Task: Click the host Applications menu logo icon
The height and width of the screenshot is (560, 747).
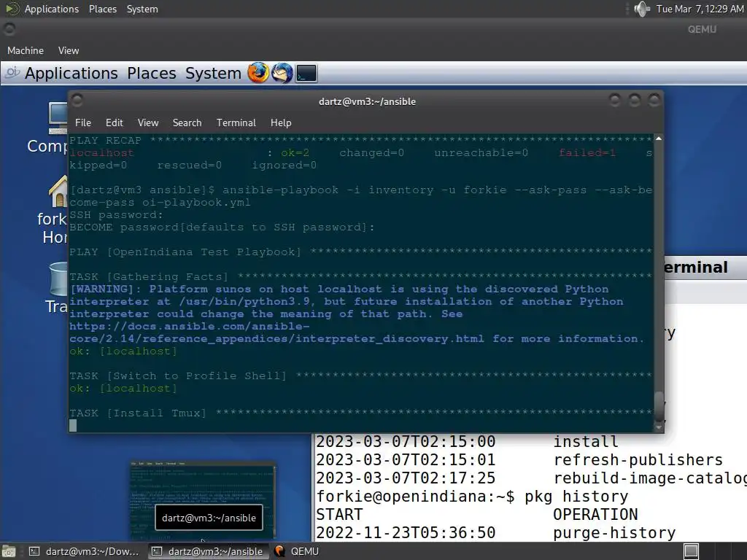Action: [12, 9]
